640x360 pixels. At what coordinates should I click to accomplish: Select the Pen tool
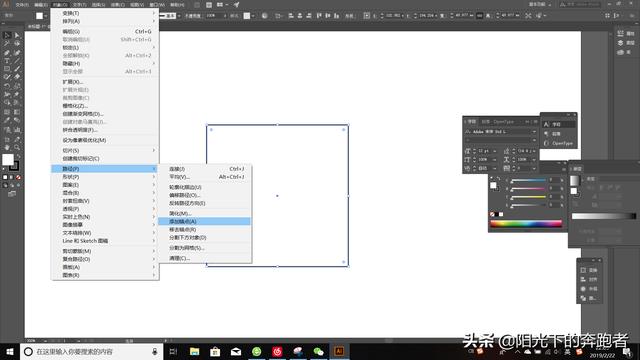pos(7,52)
